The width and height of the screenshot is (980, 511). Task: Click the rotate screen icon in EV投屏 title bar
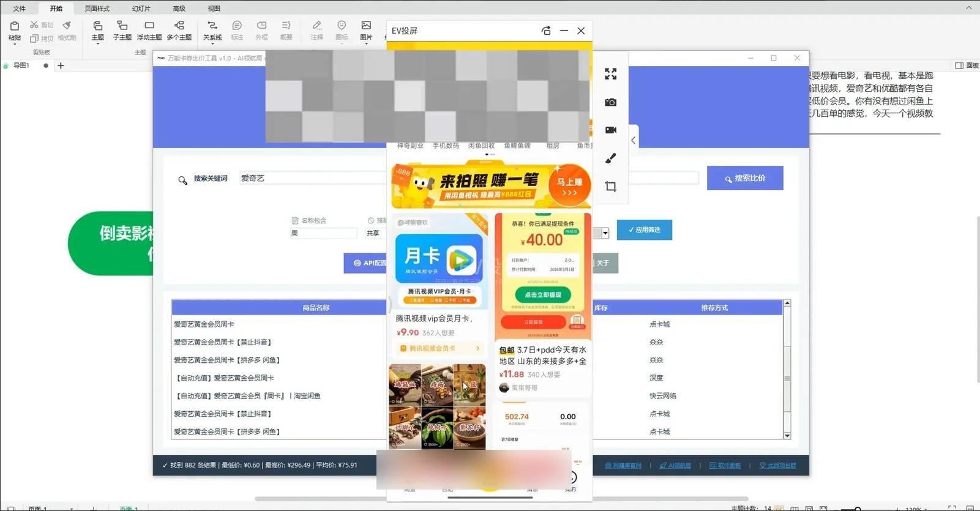click(x=546, y=31)
